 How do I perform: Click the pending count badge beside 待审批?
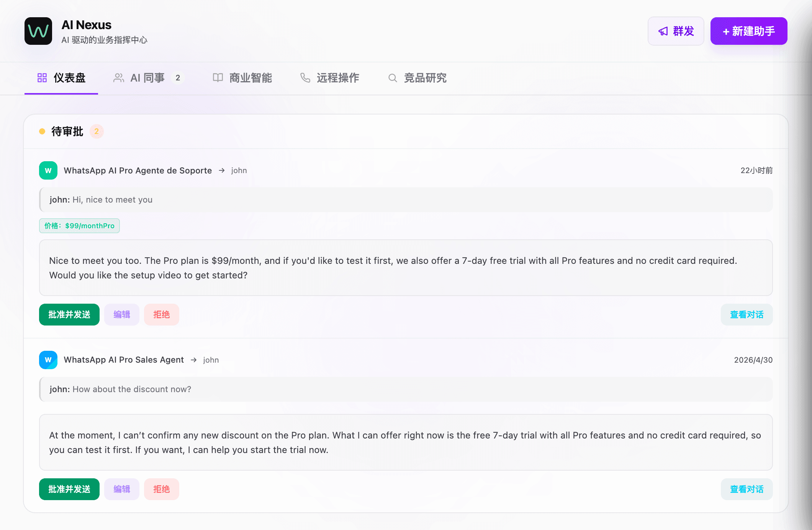click(97, 131)
